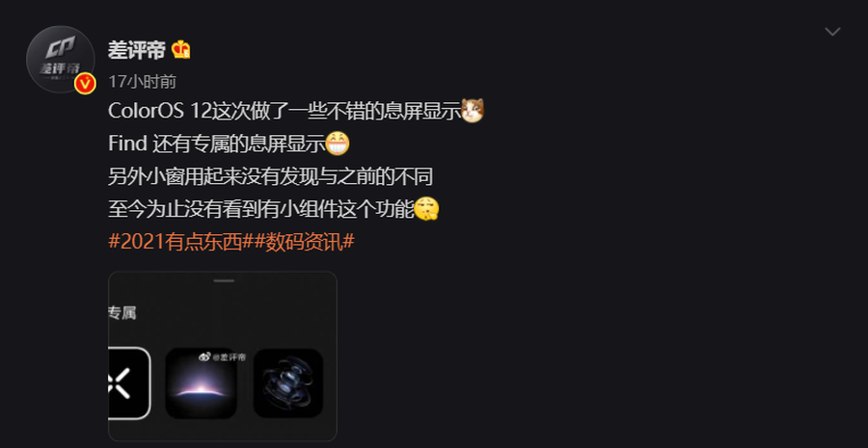
Task: Click the orange verified V badge
Action: (85, 84)
